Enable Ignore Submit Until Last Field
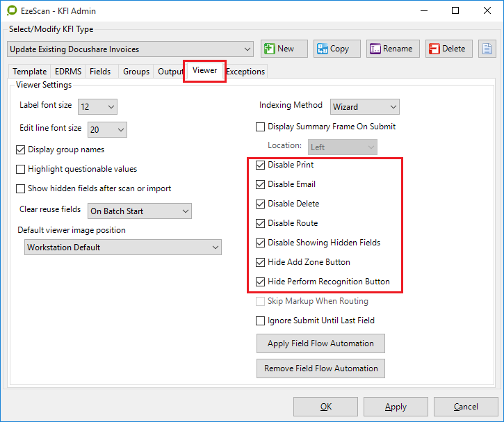The image size is (504, 422). click(x=261, y=321)
